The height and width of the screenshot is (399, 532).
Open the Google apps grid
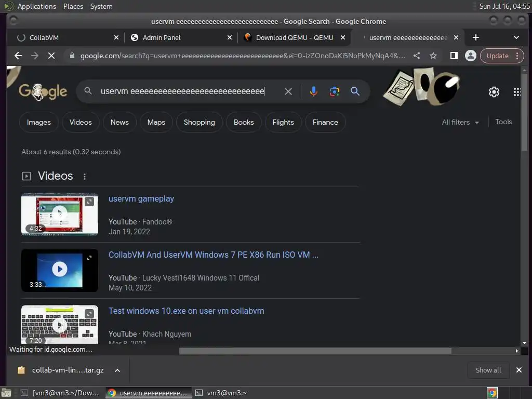[516, 92]
